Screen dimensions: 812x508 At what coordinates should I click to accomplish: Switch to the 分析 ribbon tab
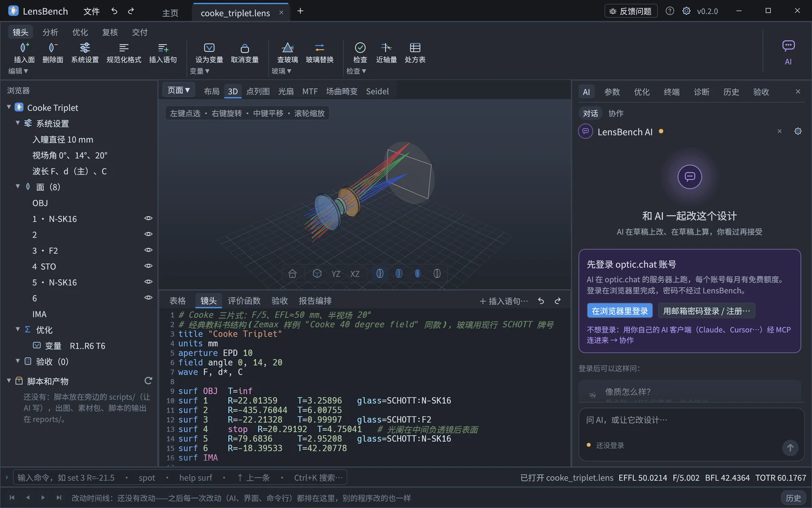pos(50,32)
